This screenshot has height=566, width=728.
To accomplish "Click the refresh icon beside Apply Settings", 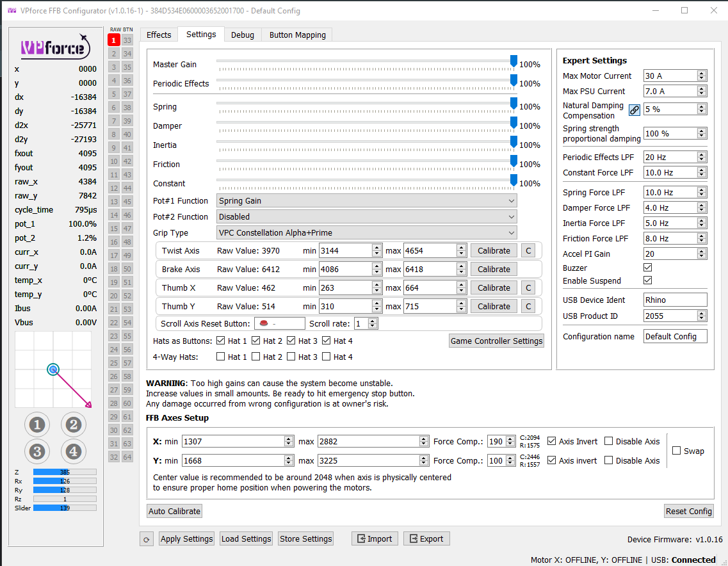I will pos(146,538).
